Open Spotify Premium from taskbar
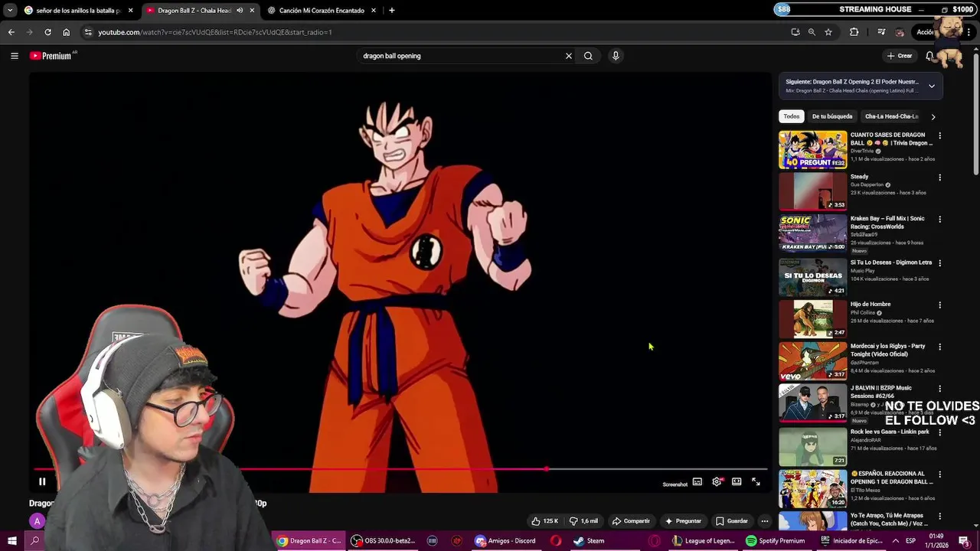The width and height of the screenshot is (980, 551). pos(775,541)
